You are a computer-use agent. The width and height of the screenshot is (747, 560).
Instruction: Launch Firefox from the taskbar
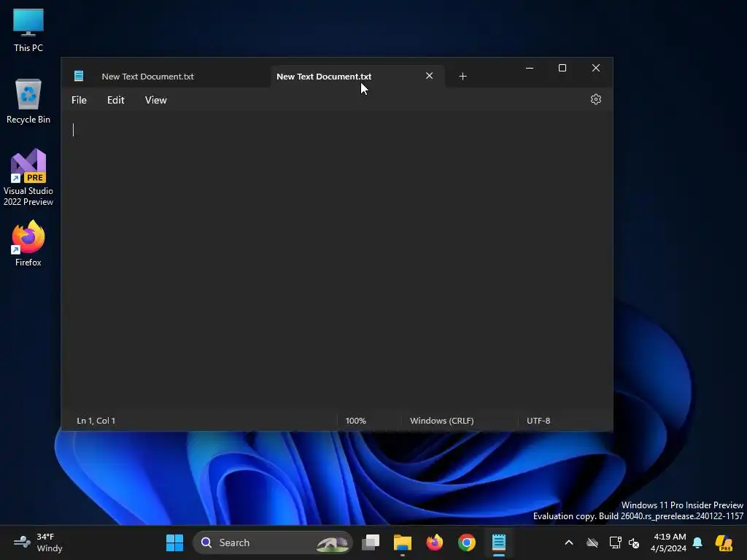coord(435,542)
